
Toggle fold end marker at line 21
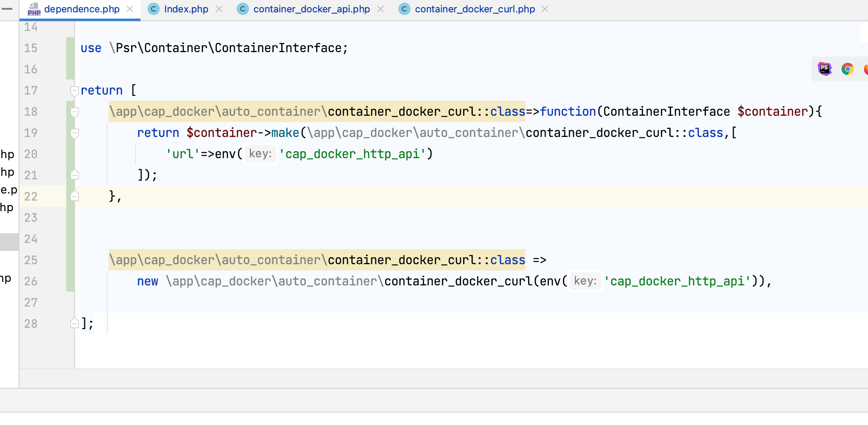click(75, 175)
